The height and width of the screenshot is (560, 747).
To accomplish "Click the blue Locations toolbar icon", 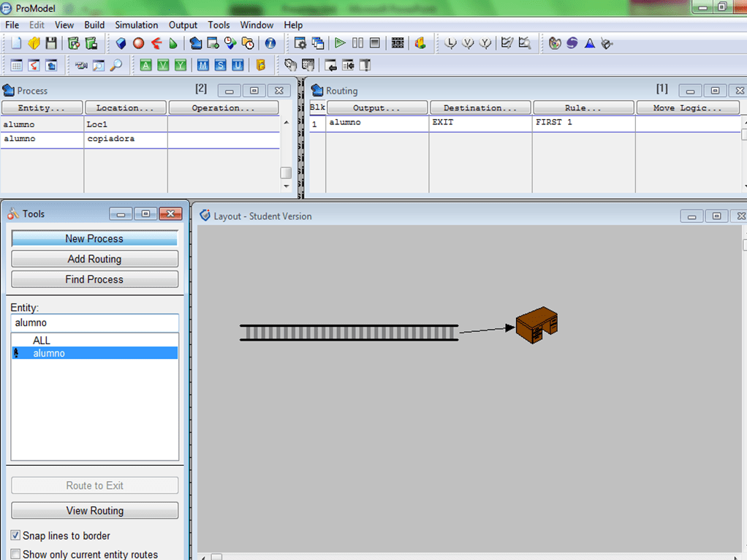I will click(x=121, y=44).
